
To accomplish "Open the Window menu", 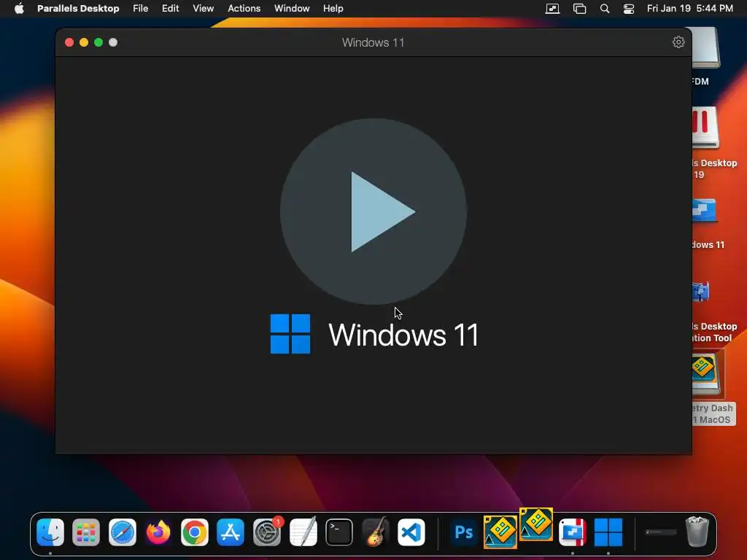I will [292, 9].
